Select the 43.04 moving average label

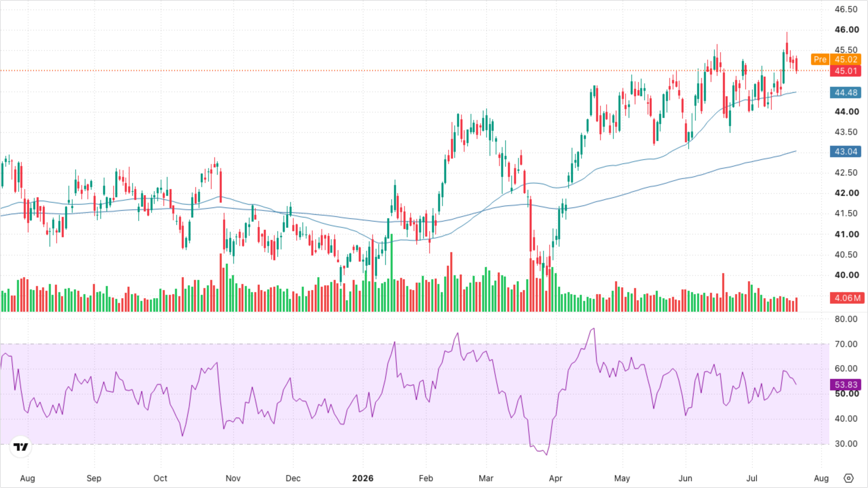click(846, 151)
